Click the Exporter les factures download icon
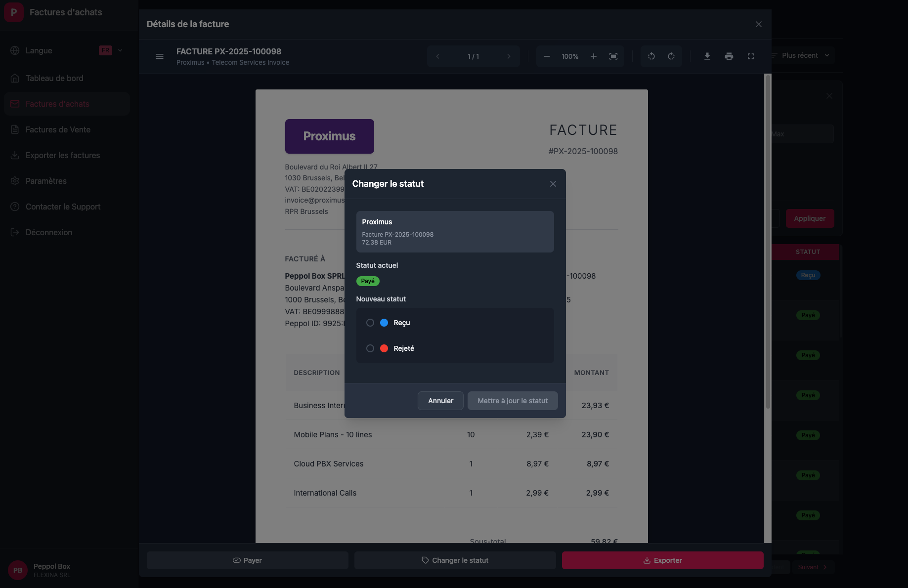The image size is (908, 588). 15,155
